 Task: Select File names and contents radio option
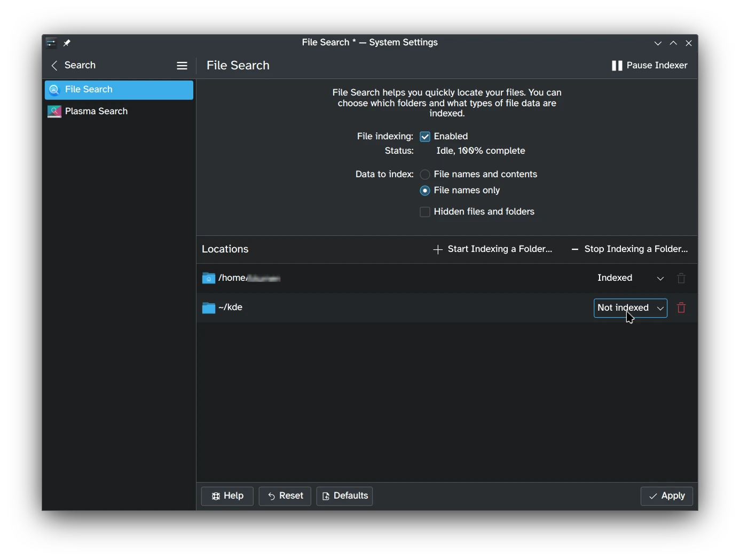(425, 175)
